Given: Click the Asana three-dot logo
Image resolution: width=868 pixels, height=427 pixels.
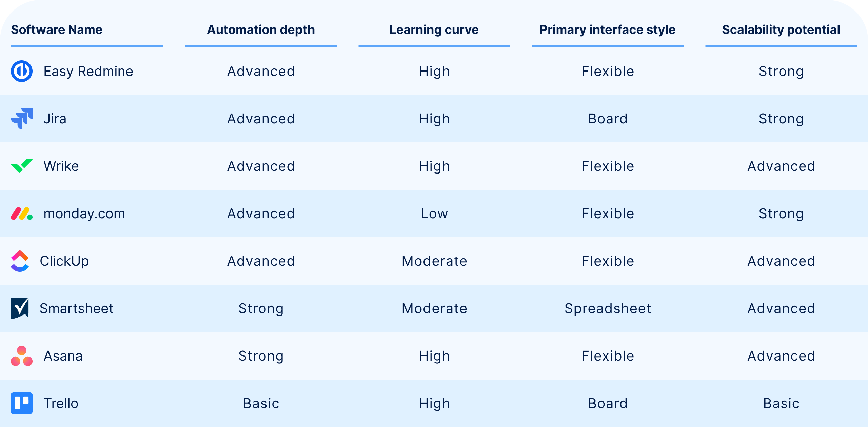Looking at the screenshot, I should click(22, 356).
